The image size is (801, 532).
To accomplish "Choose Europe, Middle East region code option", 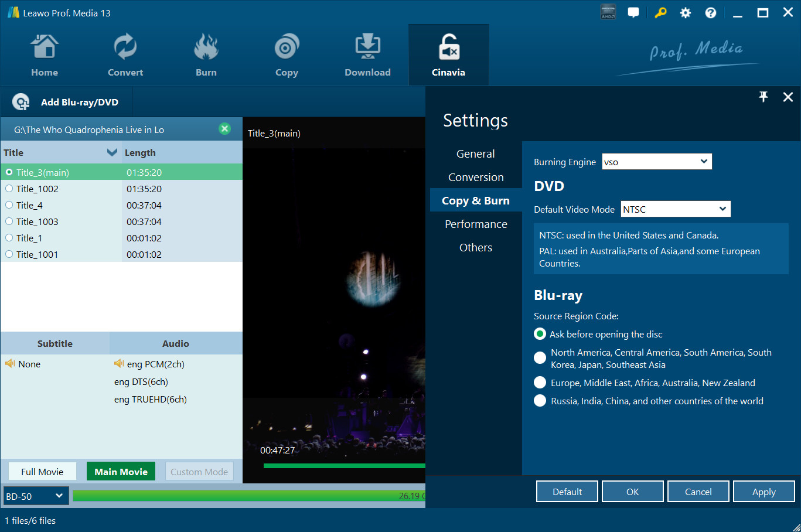I will 540,383.
